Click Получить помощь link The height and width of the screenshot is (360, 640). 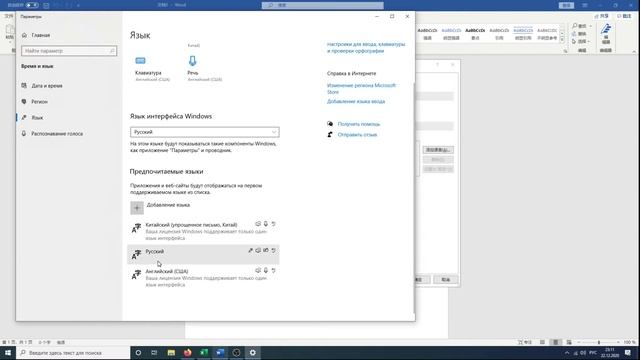[358, 124]
